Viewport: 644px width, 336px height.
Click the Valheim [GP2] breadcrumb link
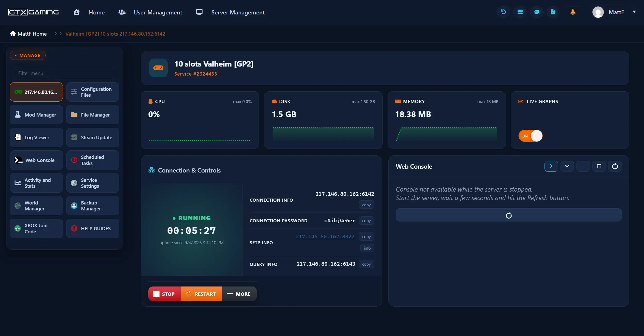115,34
